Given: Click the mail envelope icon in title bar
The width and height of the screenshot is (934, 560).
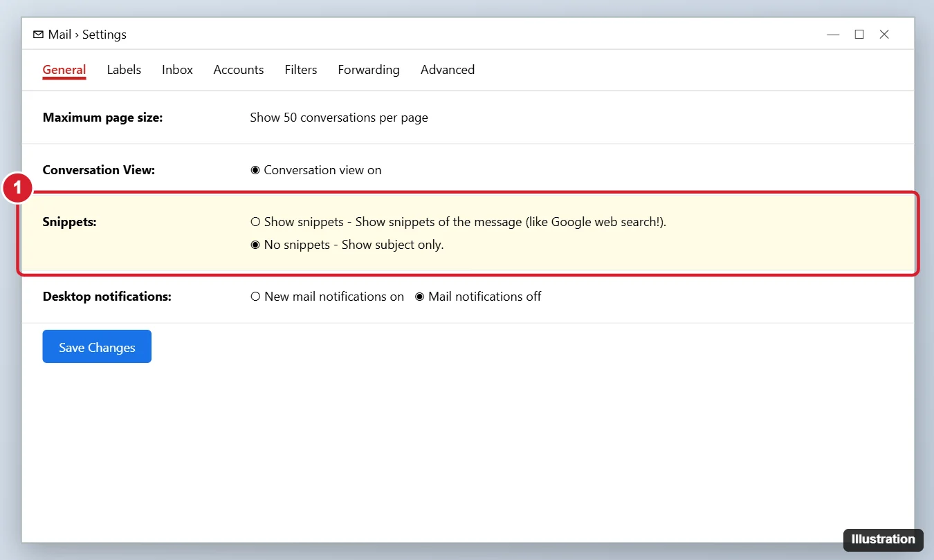Looking at the screenshot, I should click(38, 35).
